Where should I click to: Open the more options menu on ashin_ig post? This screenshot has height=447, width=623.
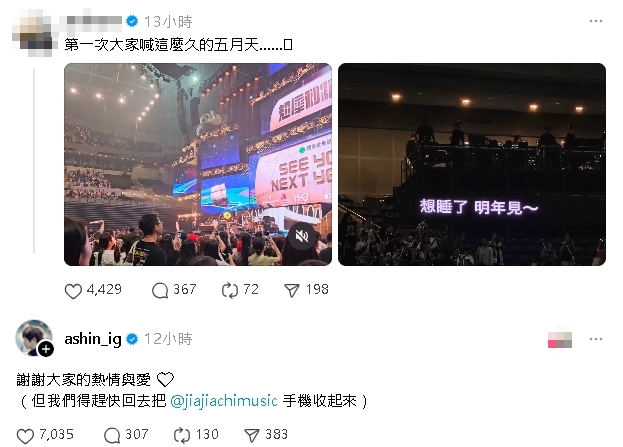[x=596, y=339]
